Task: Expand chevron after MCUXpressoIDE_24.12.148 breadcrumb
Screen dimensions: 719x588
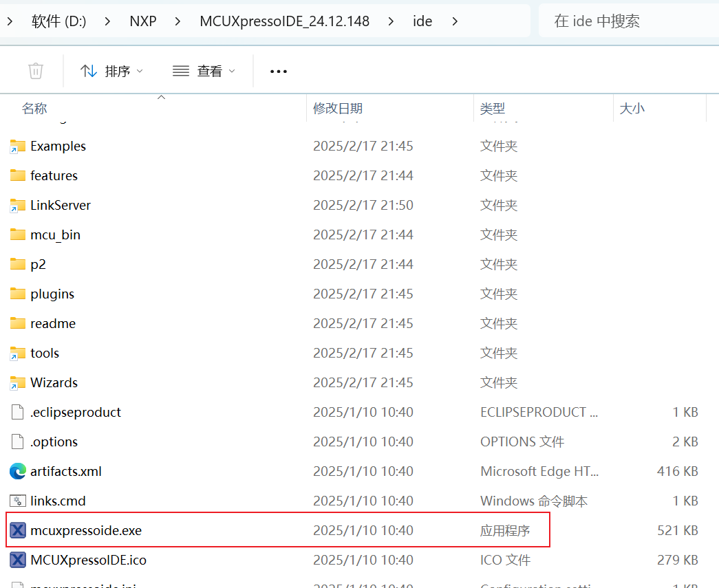Action: [x=391, y=21]
